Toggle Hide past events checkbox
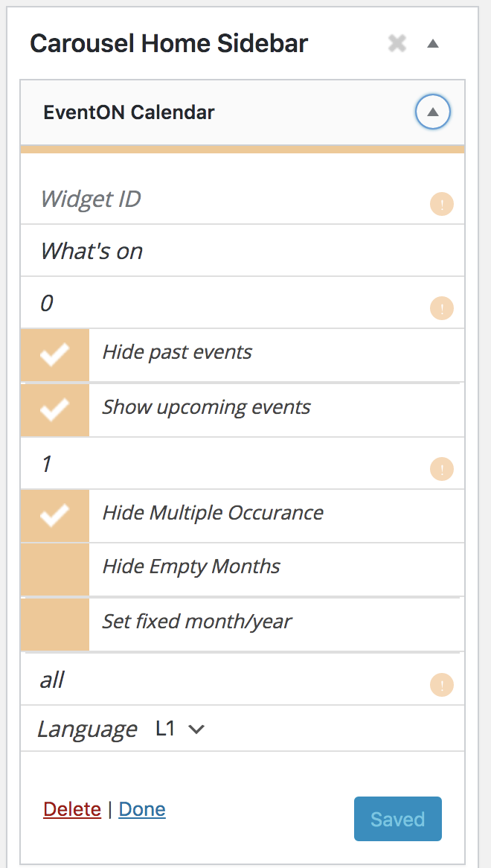Image resolution: width=491 pixels, height=868 pixels. pyautogui.click(x=55, y=355)
